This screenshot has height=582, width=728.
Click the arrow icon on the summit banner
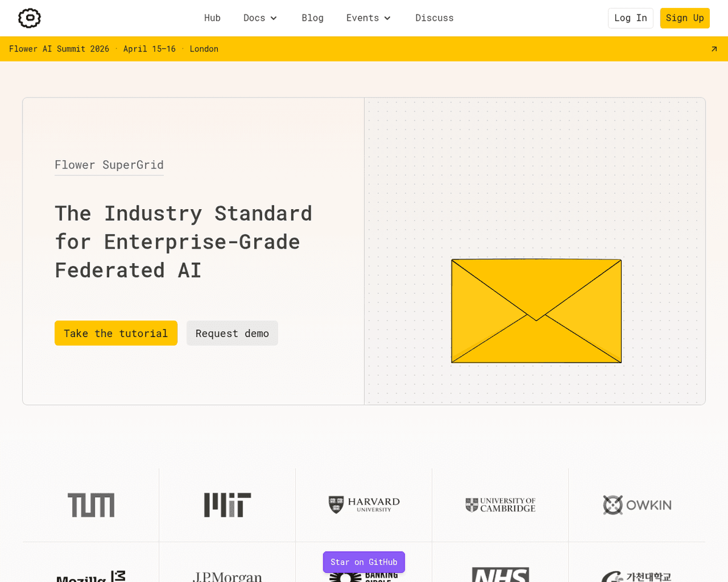(x=714, y=49)
